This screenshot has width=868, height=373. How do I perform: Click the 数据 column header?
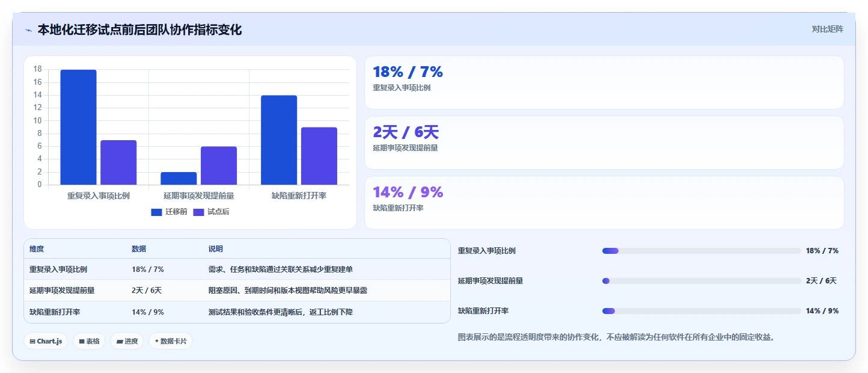tap(139, 248)
